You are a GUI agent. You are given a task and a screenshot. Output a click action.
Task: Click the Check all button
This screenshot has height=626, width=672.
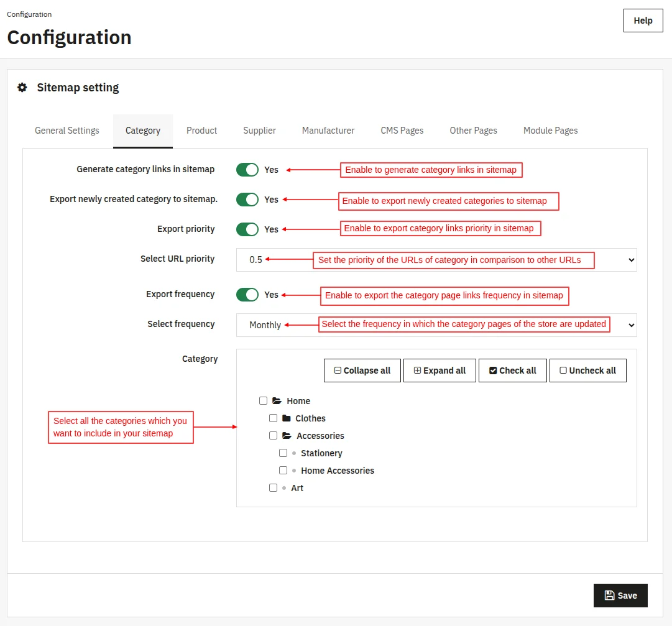click(513, 371)
